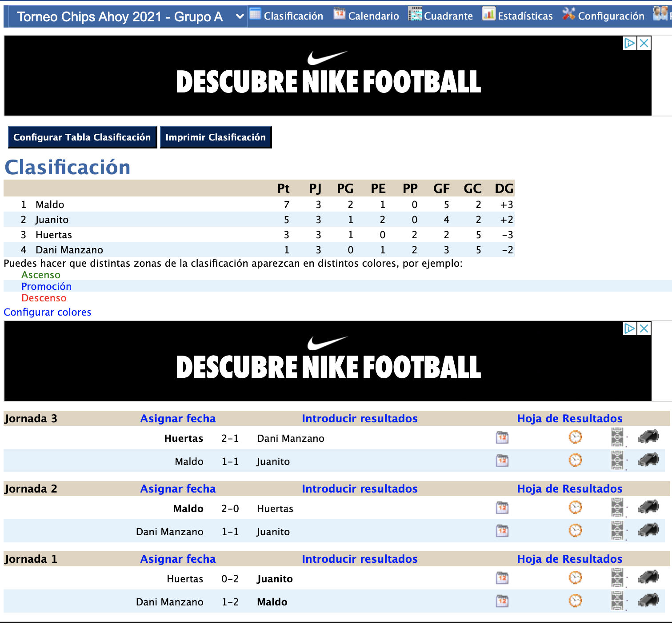
Task: Open calendar icon for Dani Manzano 1-1 Juanito
Action: point(502,531)
